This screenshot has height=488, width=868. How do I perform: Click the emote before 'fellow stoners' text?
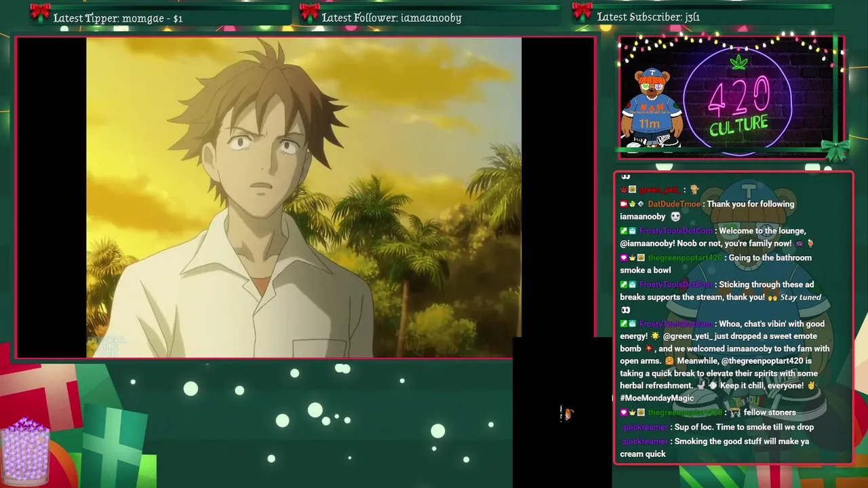pyautogui.click(x=735, y=413)
